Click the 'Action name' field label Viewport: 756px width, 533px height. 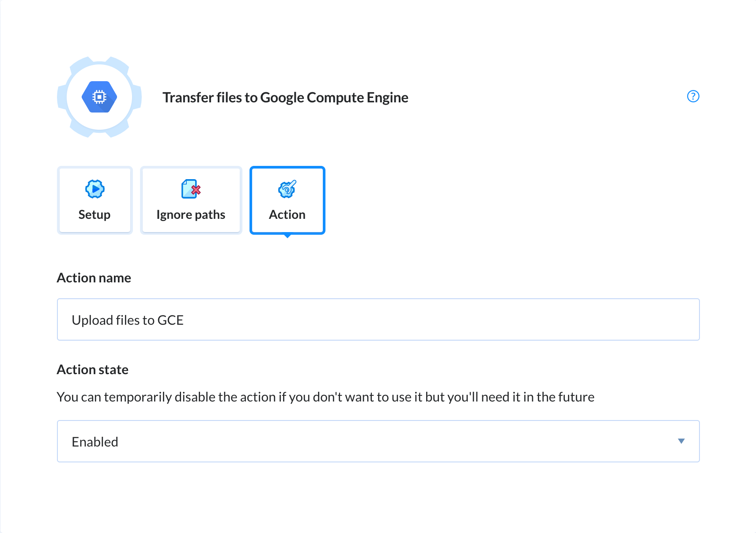pos(94,278)
